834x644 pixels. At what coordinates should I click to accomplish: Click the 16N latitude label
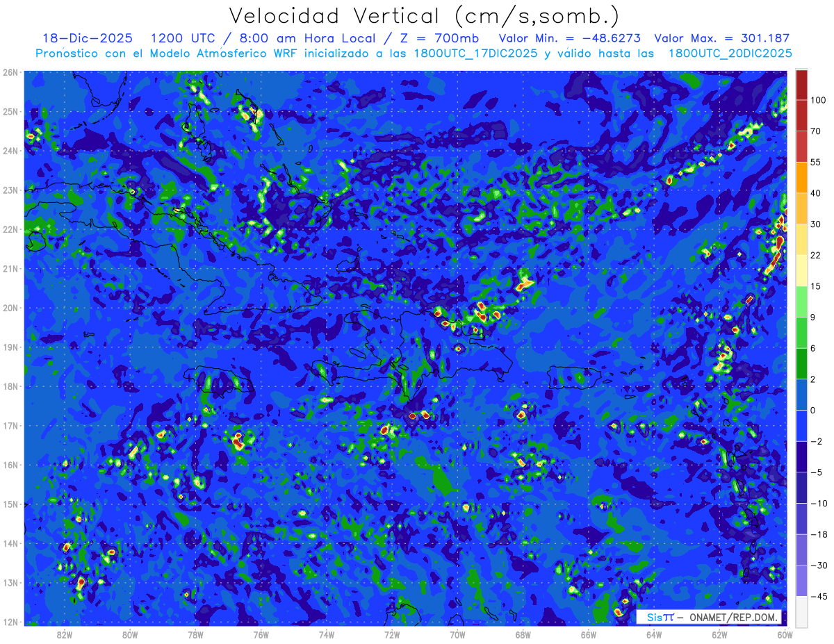click(x=10, y=465)
